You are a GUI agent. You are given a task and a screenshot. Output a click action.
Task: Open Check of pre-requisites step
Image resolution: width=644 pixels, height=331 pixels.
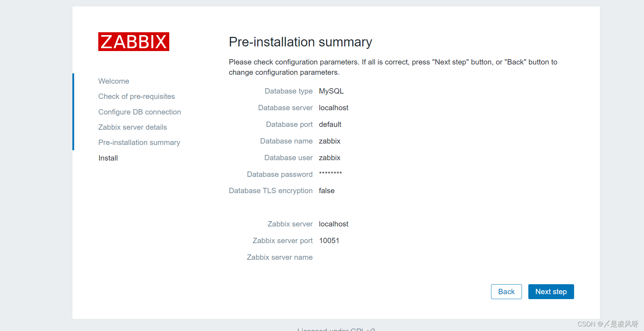(x=137, y=96)
